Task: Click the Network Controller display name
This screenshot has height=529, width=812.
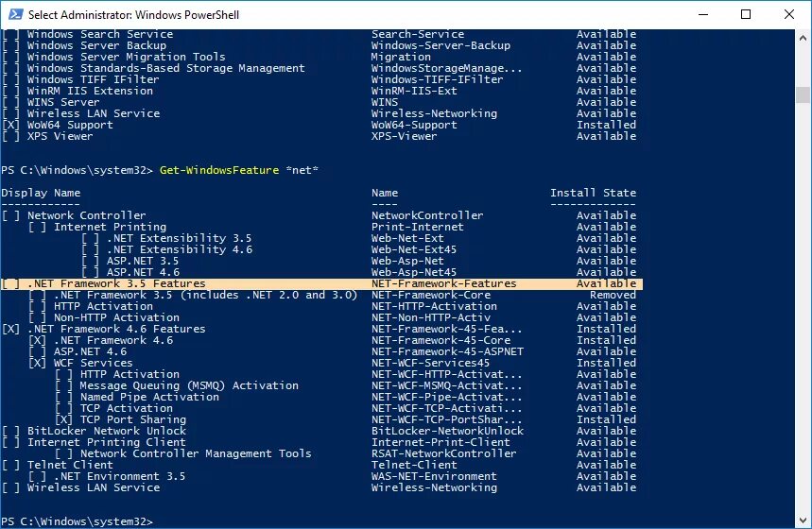Action: coord(86,215)
